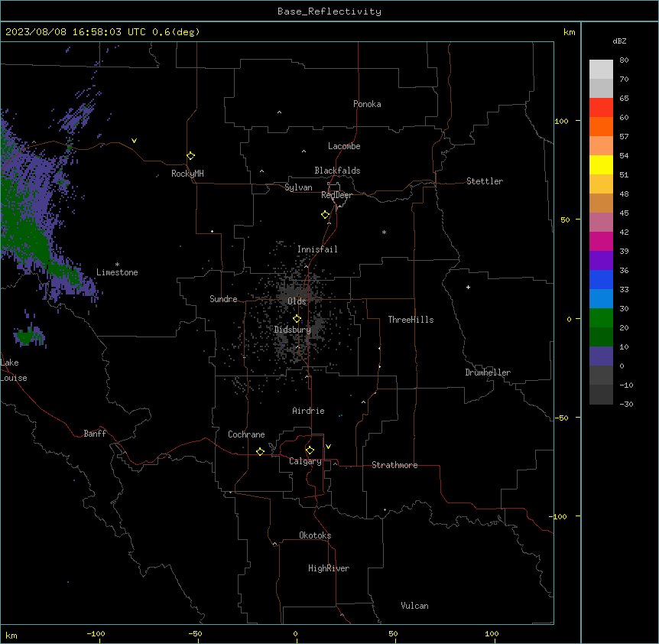Click the 100 tick on right axis

coord(561,121)
